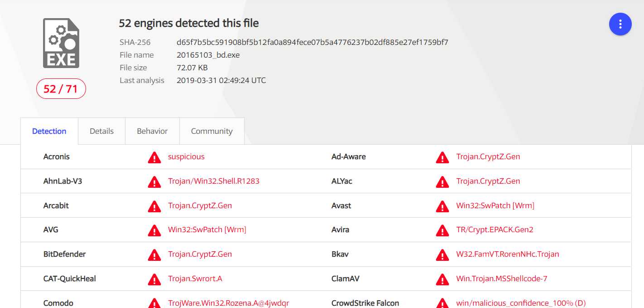This screenshot has height=308, width=644.
Task: Click Trojan.Swrort.A detection text
Action: tap(195, 279)
